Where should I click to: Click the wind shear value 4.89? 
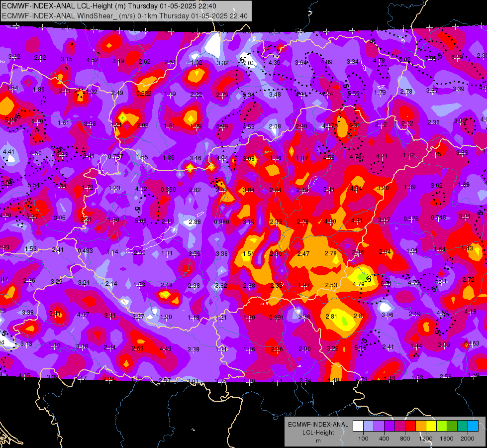pyautogui.click(x=326, y=62)
